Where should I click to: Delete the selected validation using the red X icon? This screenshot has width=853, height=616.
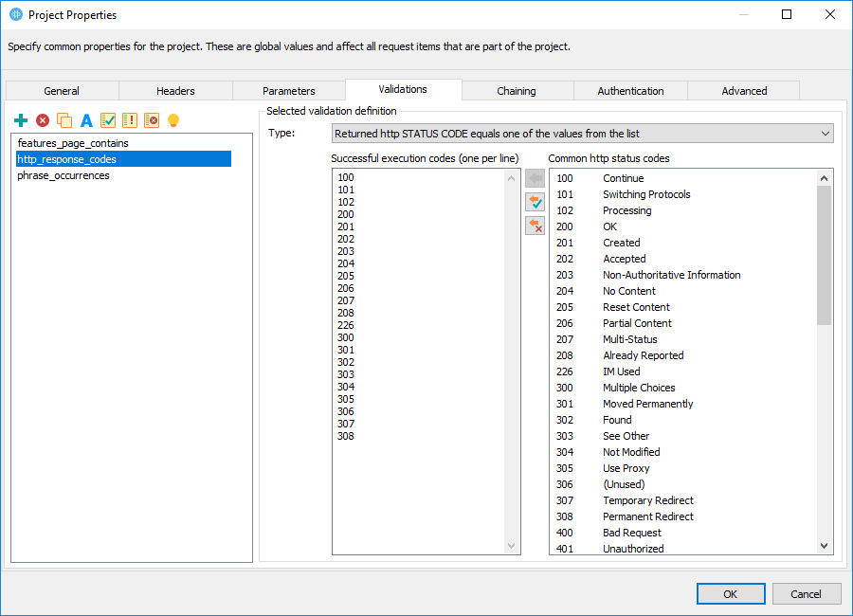[42, 120]
